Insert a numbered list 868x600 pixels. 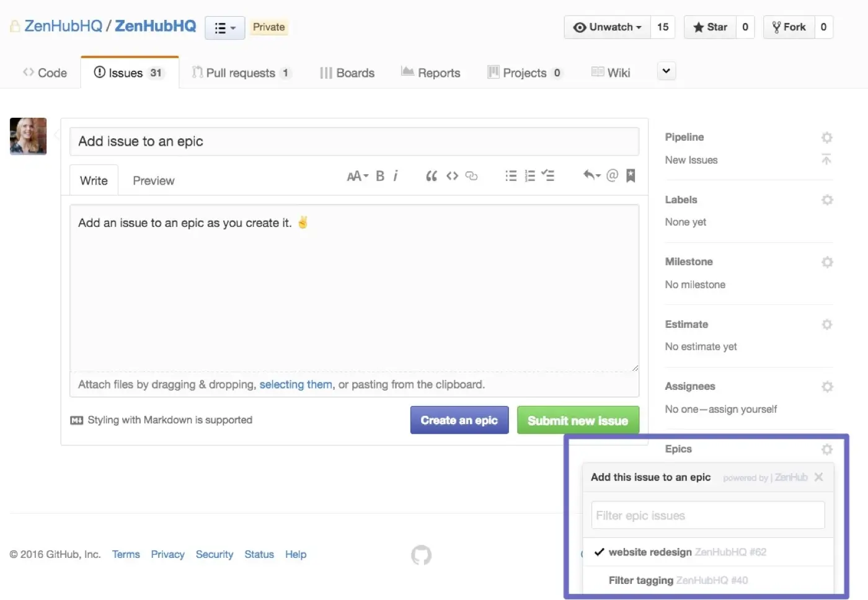pyautogui.click(x=529, y=176)
